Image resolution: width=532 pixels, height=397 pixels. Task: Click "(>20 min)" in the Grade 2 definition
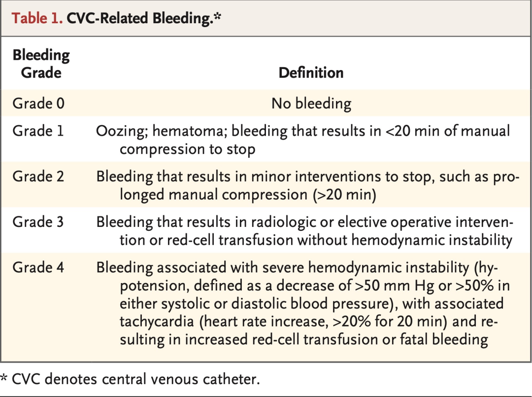point(344,195)
